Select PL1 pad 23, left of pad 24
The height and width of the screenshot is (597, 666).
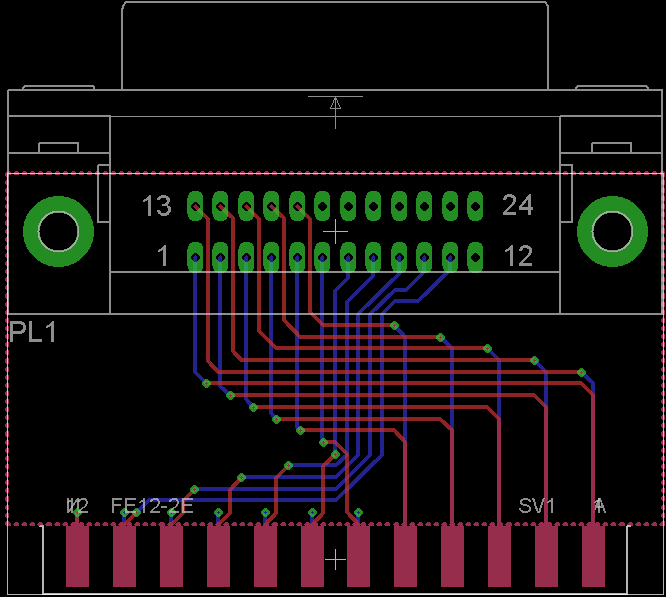(450, 206)
